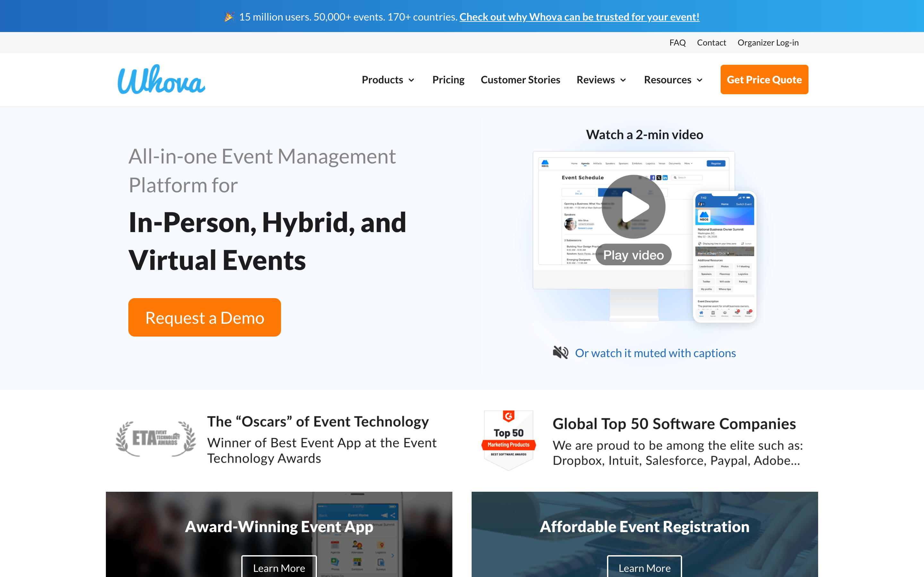The image size is (924, 577).
Task: Open the FAQ page
Action: [677, 42]
